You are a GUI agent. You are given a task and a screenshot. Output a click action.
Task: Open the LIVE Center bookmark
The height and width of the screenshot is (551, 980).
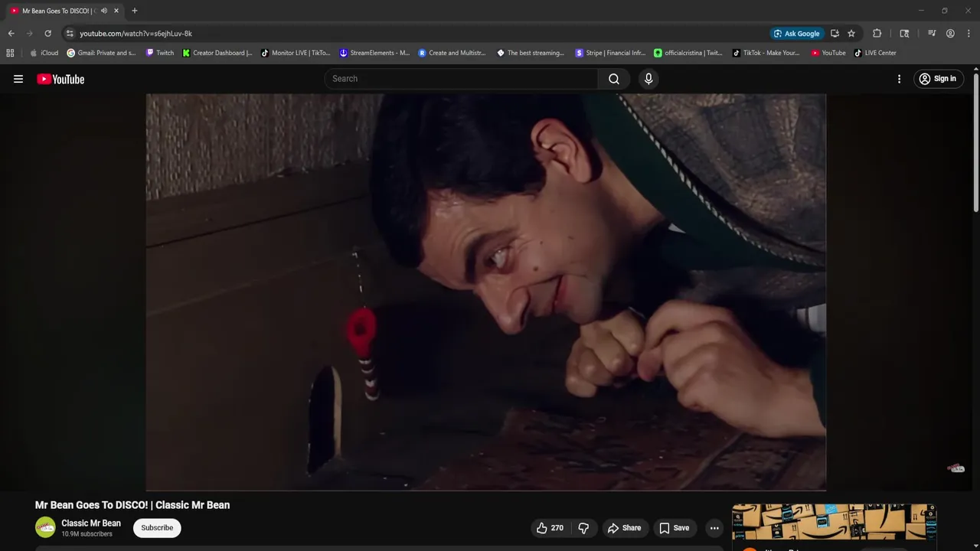[x=875, y=53]
